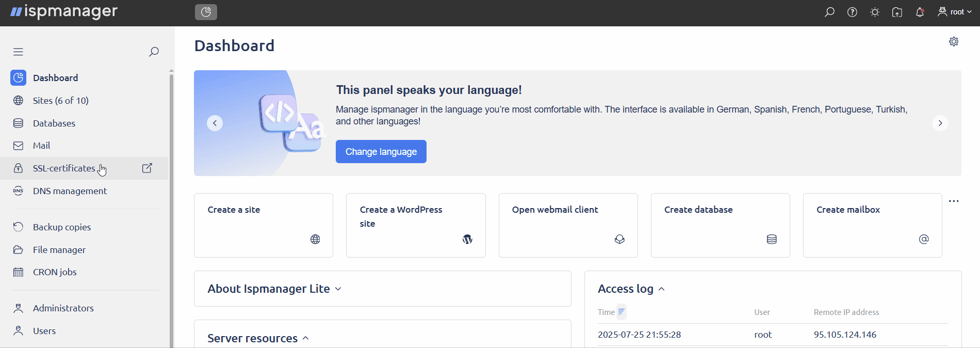Click the Dashboard page heading
980x348 pixels.
click(235, 46)
